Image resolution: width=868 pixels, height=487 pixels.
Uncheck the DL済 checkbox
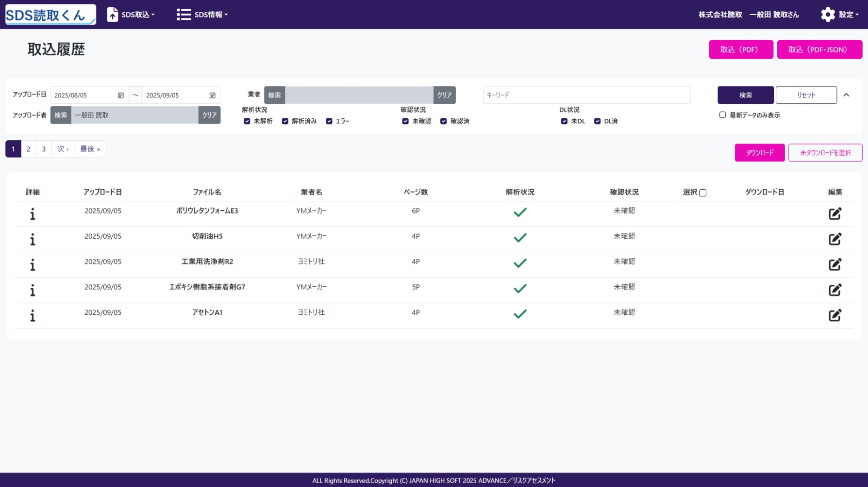pos(597,121)
